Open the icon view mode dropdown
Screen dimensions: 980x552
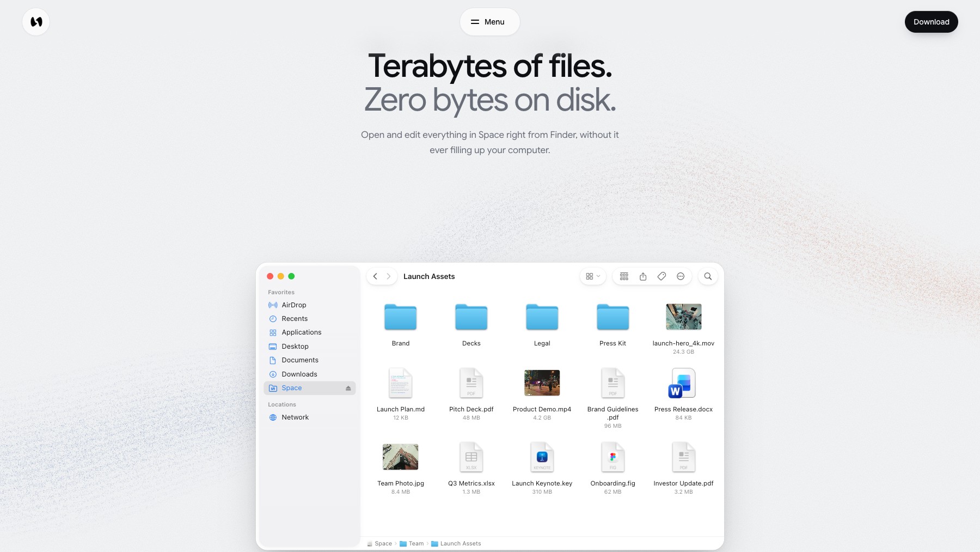(593, 276)
